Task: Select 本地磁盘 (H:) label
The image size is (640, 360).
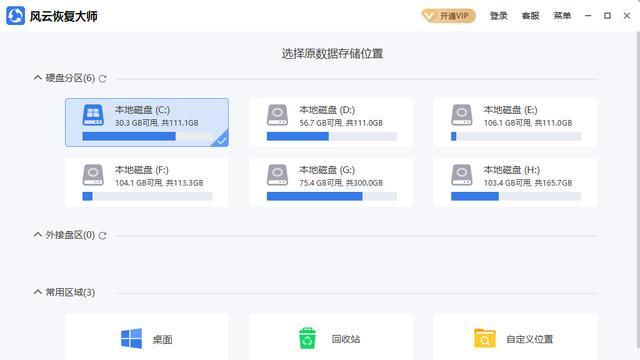Action: (512, 170)
